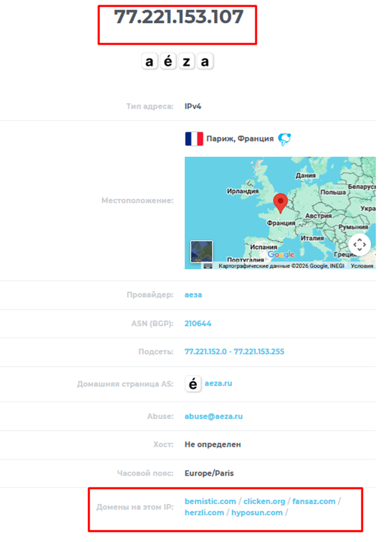
Task: Click the red location pin on the map
Action: click(x=281, y=203)
